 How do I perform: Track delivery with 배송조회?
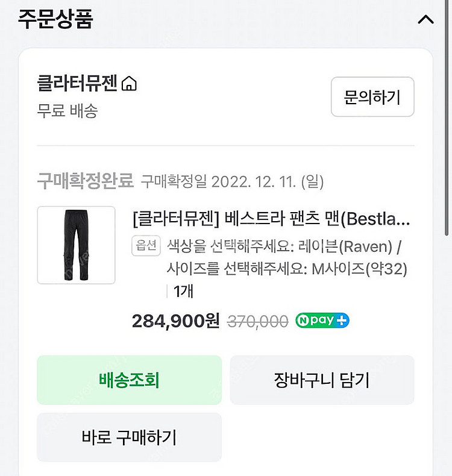pyautogui.click(x=129, y=380)
